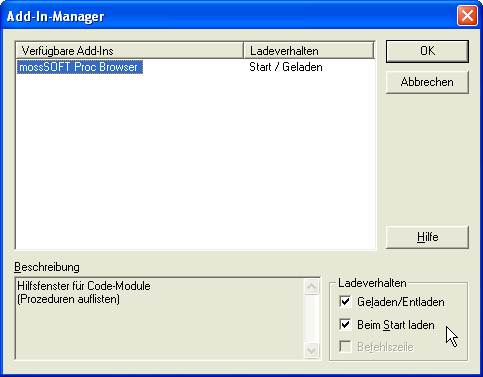Uncheck Beim Start laden
The image size is (483, 377).
point(345,324)
